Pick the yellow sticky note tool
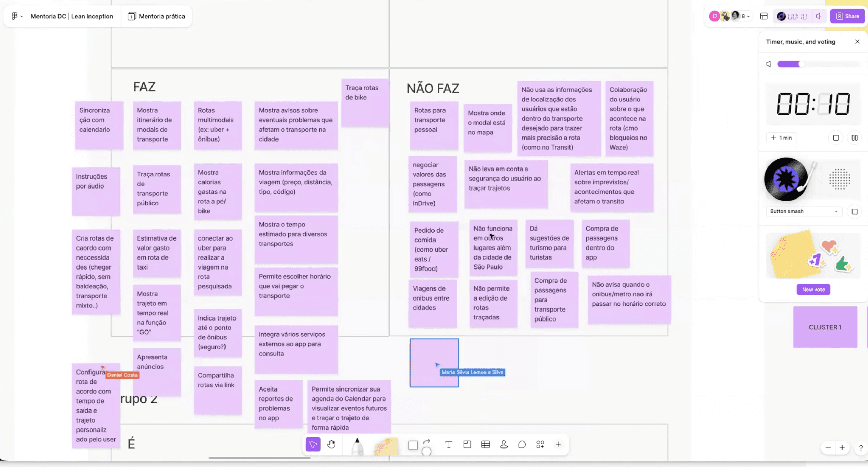Screen dimensions: 868x467 [x=386, y=446]
